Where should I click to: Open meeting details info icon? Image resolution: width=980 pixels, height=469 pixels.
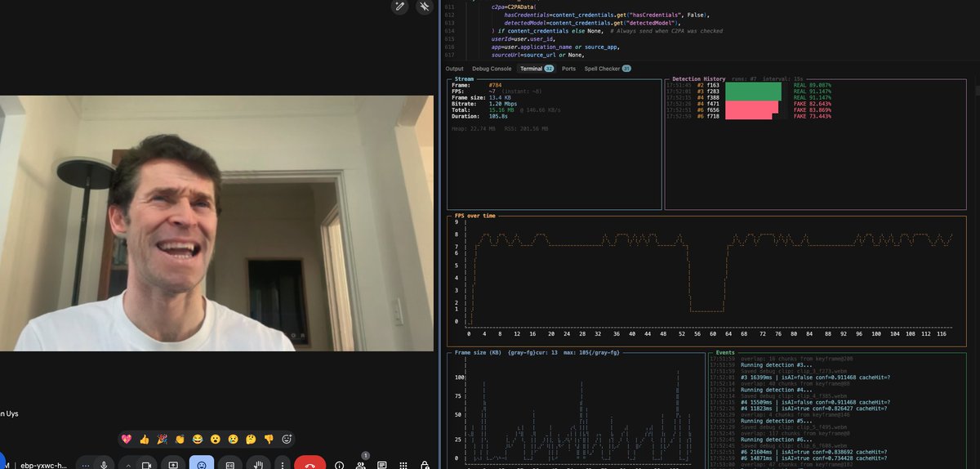pos(338,465)
